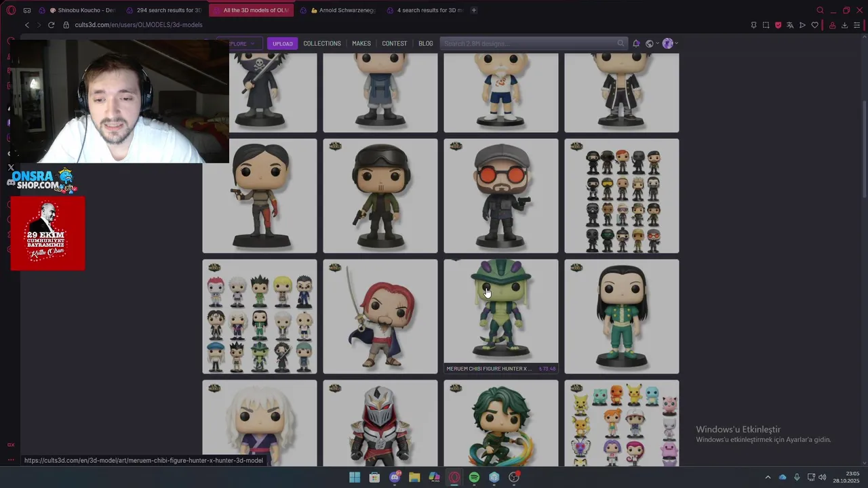This screenshot has width=868, height=488.
Task: Switch to the Arnold Schwarzenegger tab
Action: 338,10
